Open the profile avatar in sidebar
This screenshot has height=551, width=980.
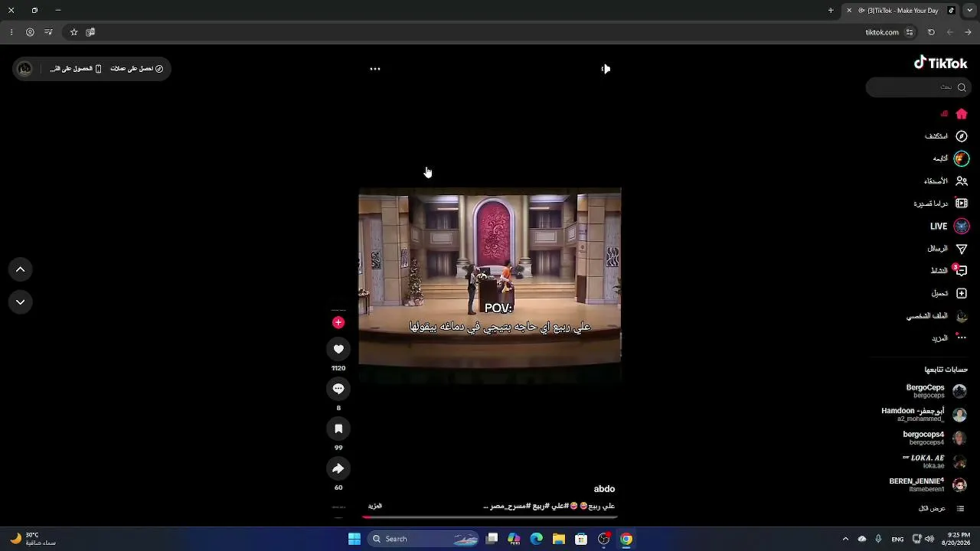coord(962,316)
